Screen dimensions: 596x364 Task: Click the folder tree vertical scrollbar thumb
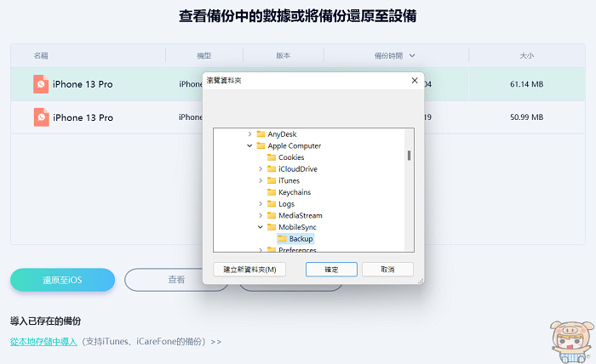pos(409,156)
